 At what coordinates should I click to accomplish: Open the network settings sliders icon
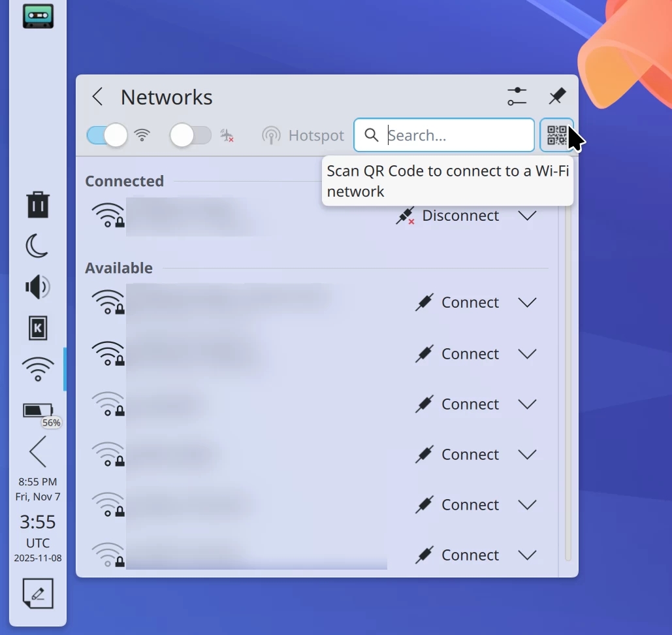pos(517,95)
